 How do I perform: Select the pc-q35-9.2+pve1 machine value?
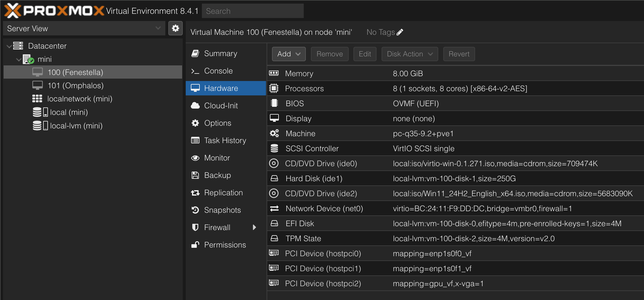tap(423, 133)
